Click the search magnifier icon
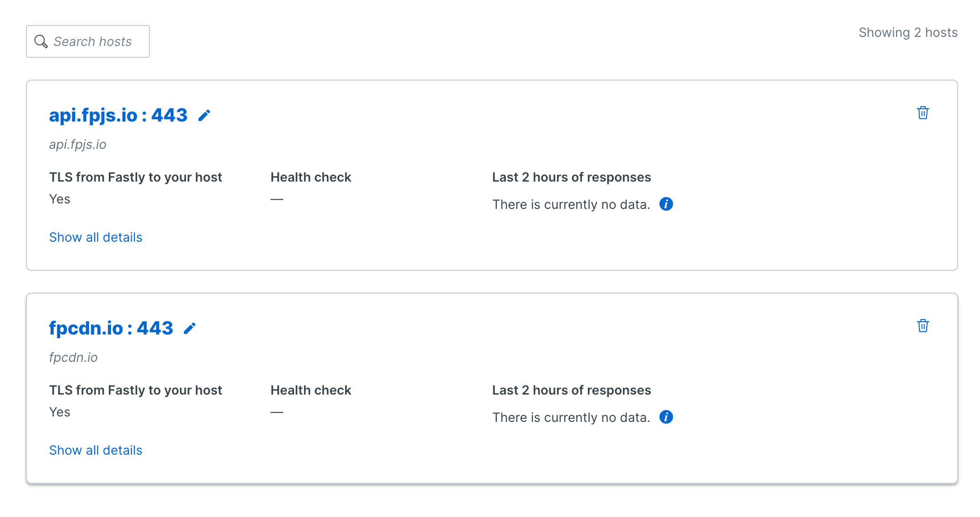Viewport: 980px width, 517px height. click(x=41, y=41)
